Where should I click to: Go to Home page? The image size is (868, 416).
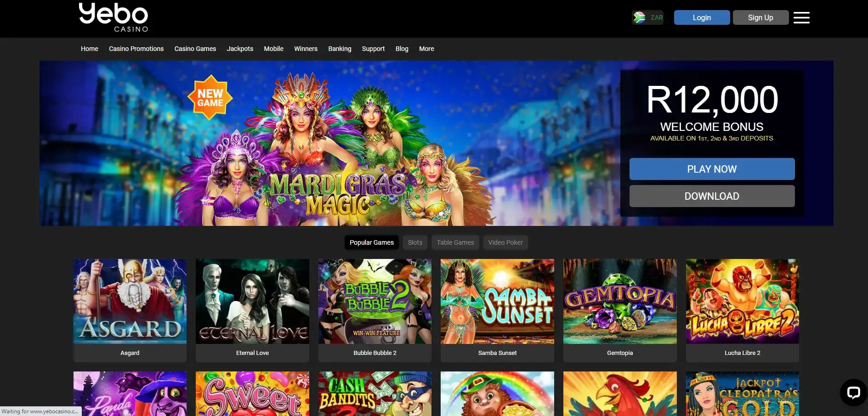(x=90, y=49)
